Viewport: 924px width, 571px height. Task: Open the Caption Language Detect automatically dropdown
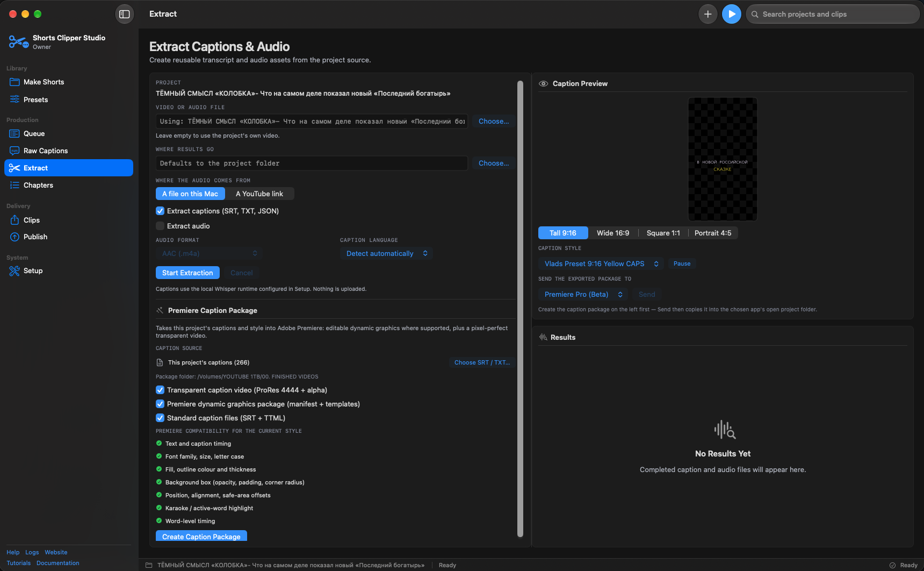386,254
